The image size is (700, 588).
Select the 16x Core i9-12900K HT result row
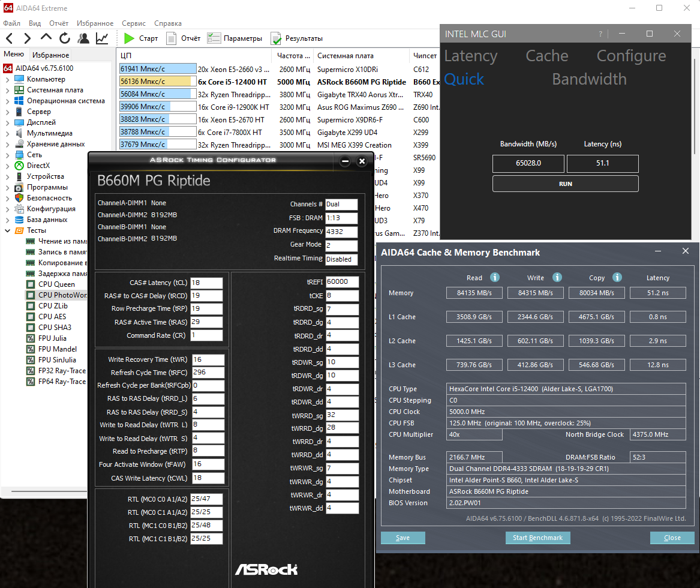click(280, 107)
